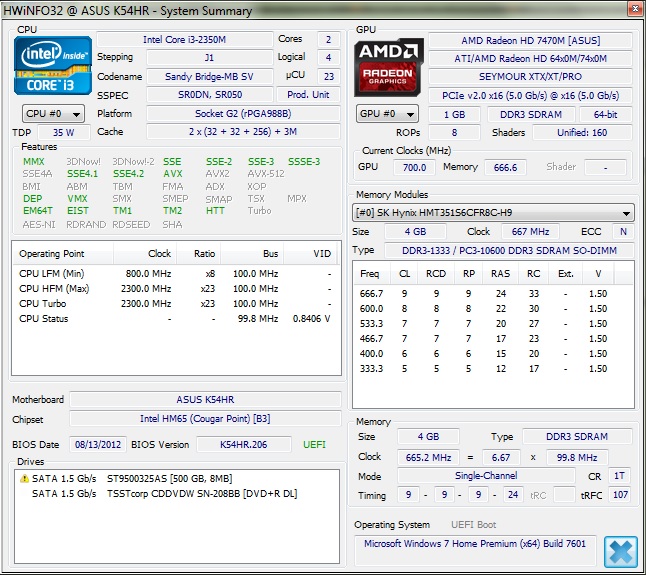Image resolution: width=646 pixels, height=575 pixels.
Task: Click the Intel HM65 (Cougar Point) chipset field
Action: pyautogui.click(x=205, y=418)
